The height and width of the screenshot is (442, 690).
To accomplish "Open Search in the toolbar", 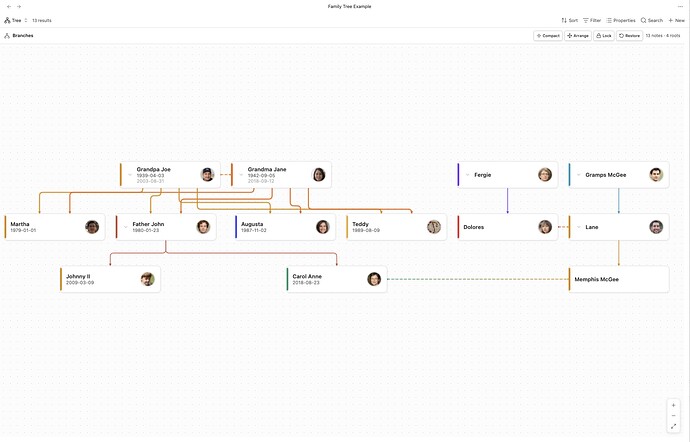I will point(652,20).
